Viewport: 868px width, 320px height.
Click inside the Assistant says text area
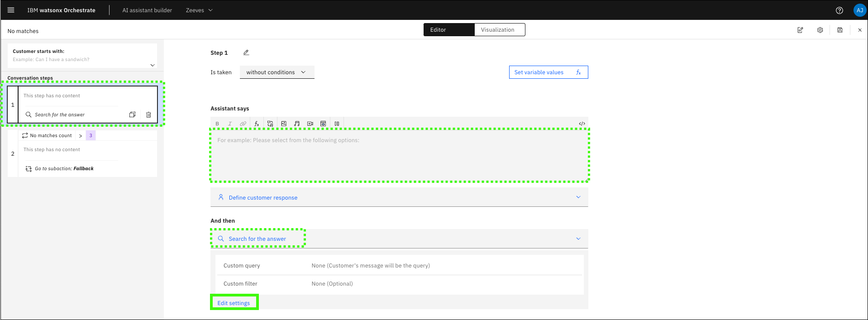(x=399, y=156)
